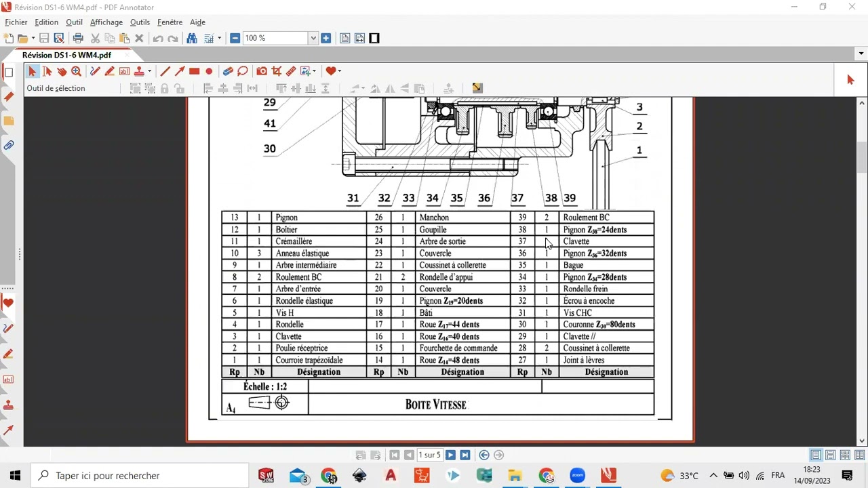Click the zoom out minus button
This screenshot has width=868, height=488.
(x=235, y=39)
